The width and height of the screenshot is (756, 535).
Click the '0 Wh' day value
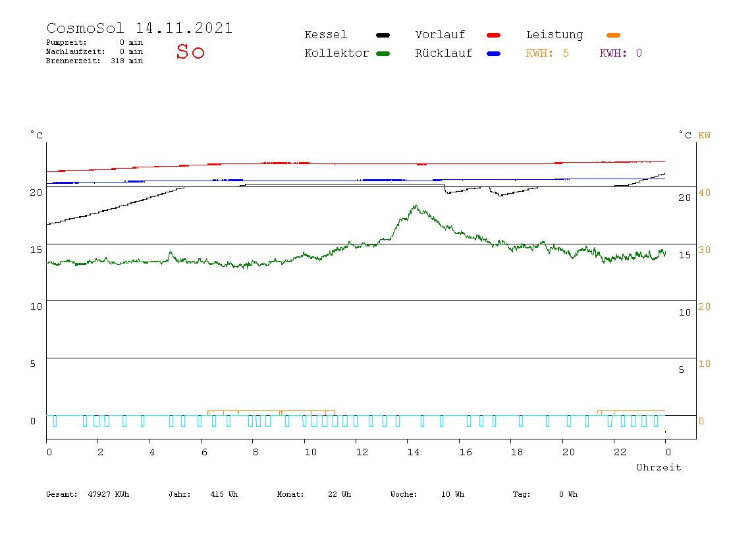pyautogui.click(x=568, y=494)
